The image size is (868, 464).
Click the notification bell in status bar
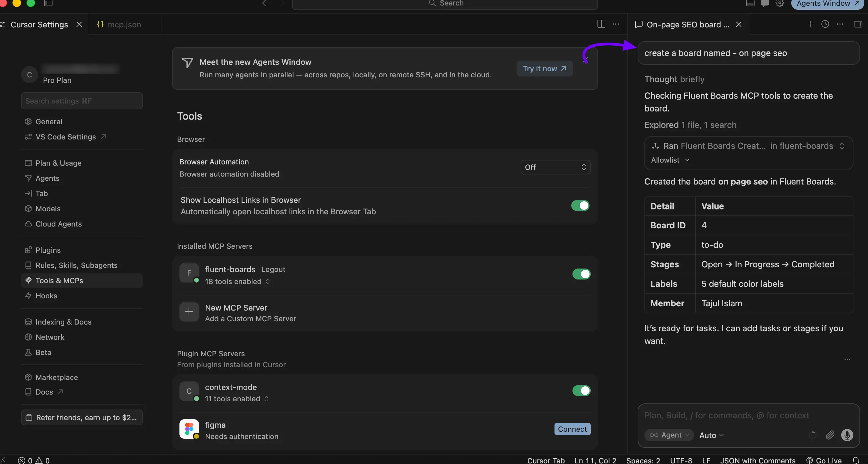coord(856,460)
